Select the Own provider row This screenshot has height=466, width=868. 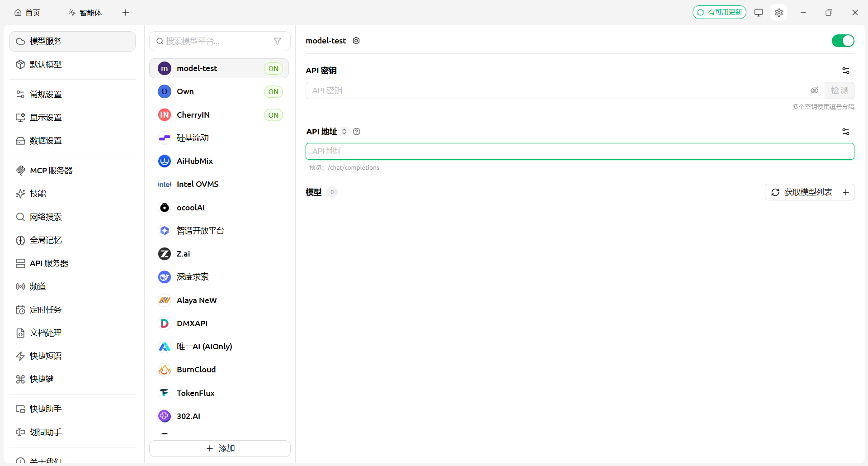219,91
